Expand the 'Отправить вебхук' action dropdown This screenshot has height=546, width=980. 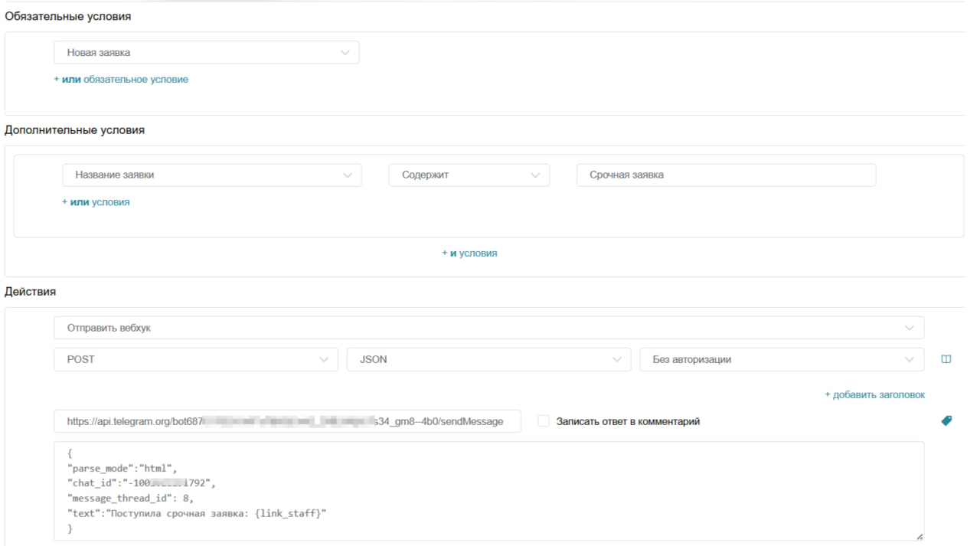[x=488, y=328]
